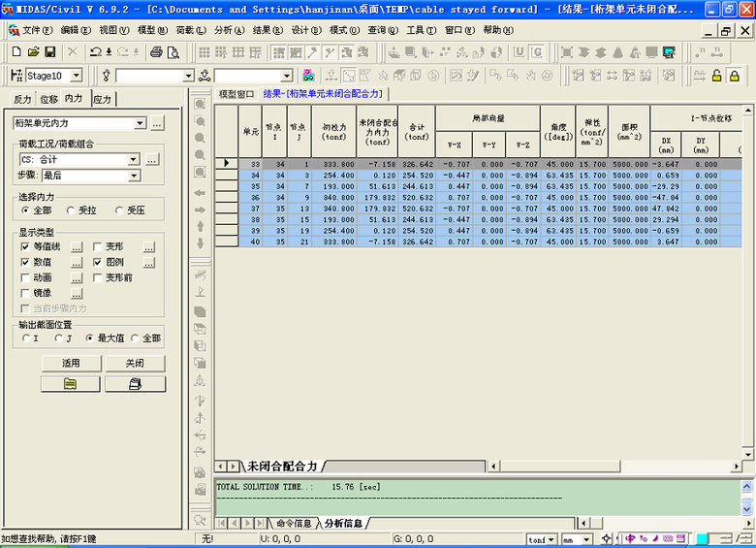Uncheck the 等值线 checkbox

(x=25, y=247)
